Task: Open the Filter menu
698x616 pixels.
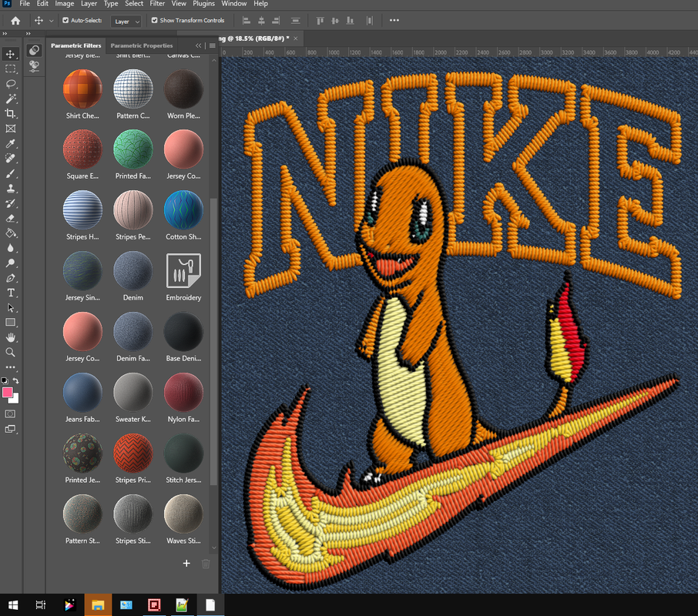Action: (157, 4)
